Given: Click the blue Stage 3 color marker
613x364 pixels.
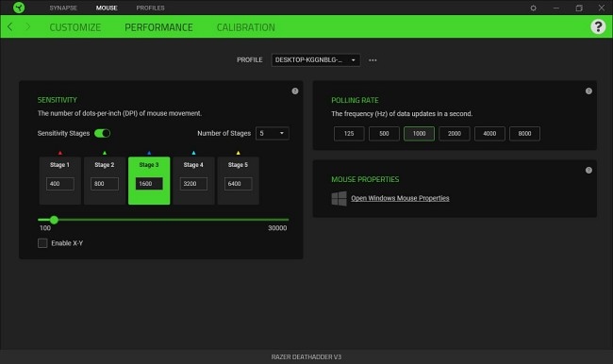Looking at the screenshot, I should [149, 153].
